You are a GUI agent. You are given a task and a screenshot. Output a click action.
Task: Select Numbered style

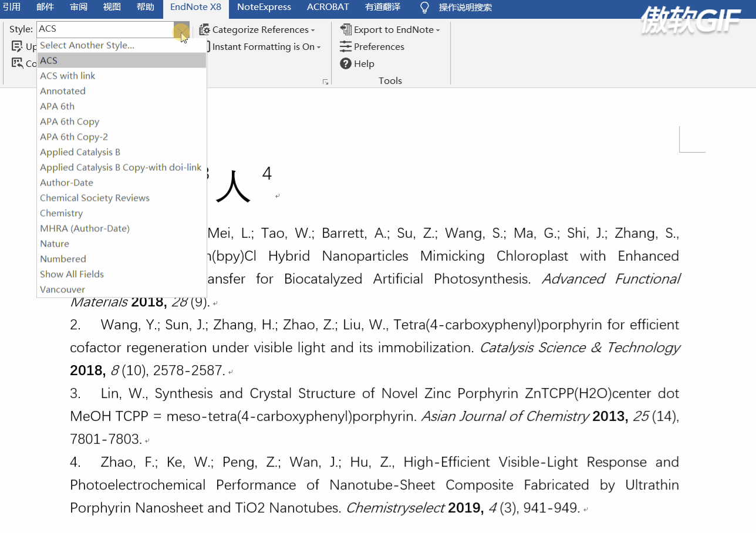[122, 259]
